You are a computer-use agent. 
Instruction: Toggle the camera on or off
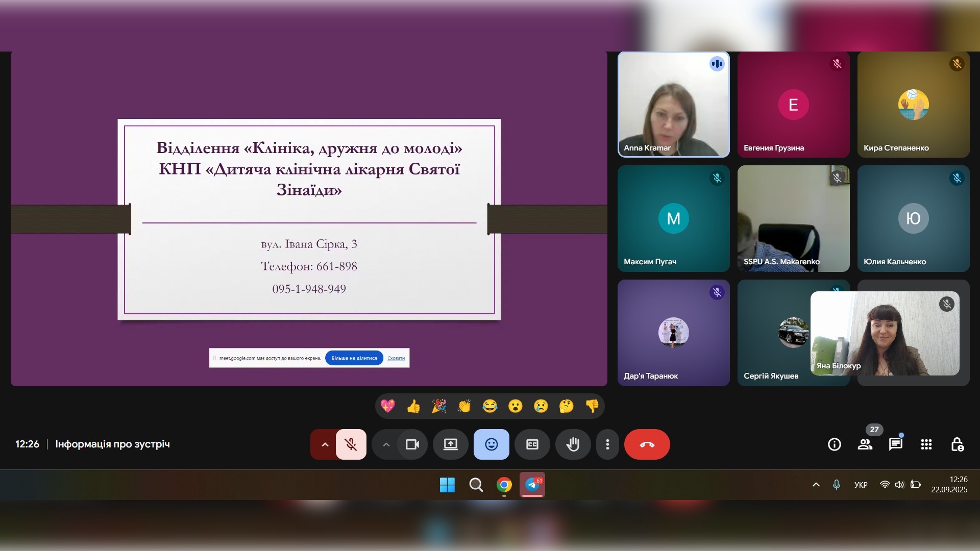[x=412, y=444]
